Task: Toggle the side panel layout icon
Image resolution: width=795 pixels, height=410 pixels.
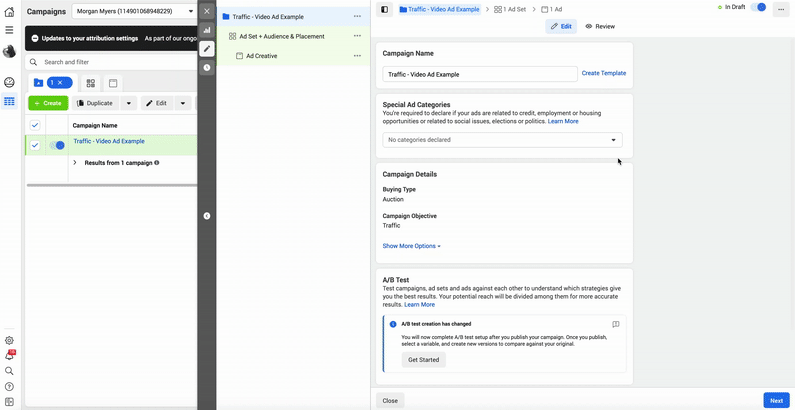Action: 385,9
